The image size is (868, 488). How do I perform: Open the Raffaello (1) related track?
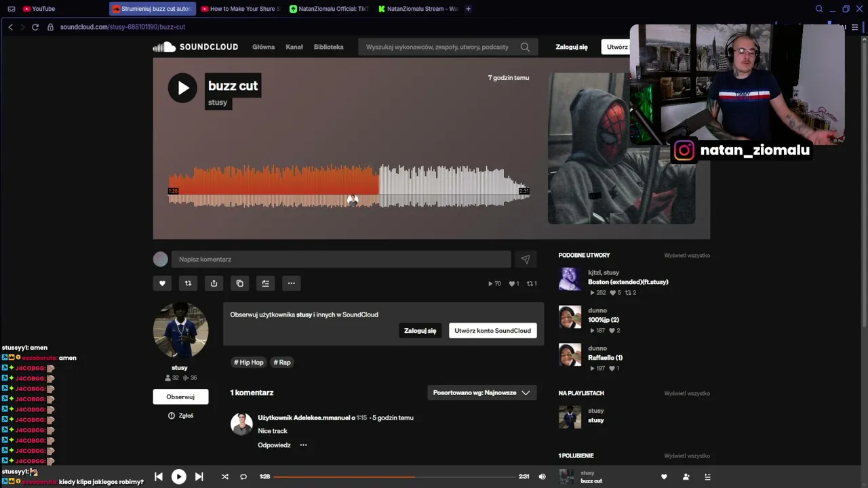(x=605, y=358)
